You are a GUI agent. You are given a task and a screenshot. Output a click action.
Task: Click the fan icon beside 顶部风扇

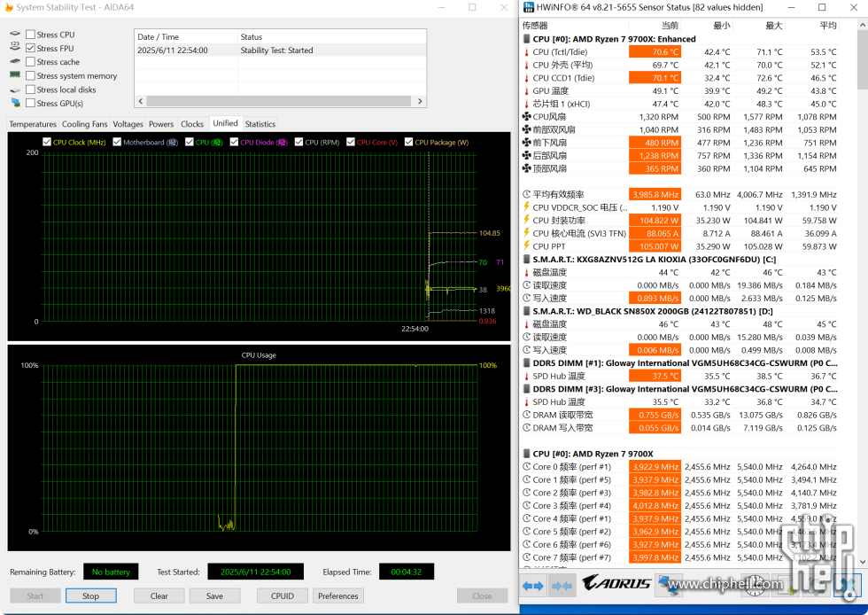[526, 168]
